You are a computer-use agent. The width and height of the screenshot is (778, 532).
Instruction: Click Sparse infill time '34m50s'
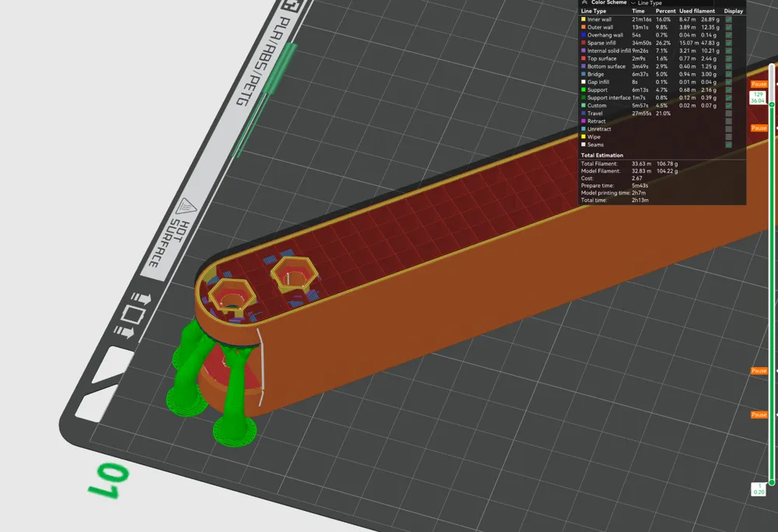pos(641,43)
